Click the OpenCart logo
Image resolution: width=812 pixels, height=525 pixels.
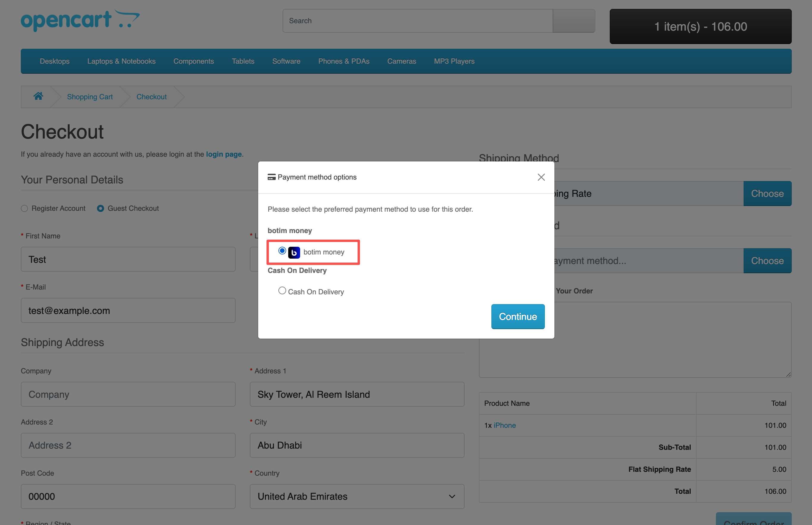pyautogui.click(x=80, y=21)
